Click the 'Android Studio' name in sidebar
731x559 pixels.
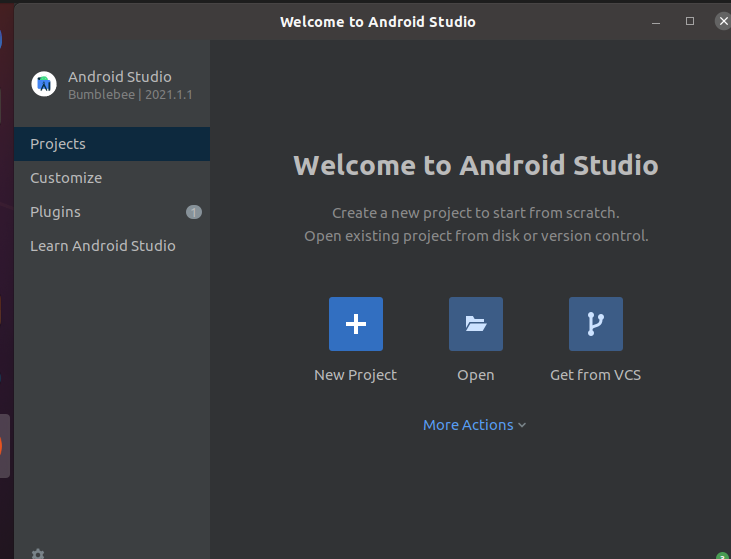(120, 77)
